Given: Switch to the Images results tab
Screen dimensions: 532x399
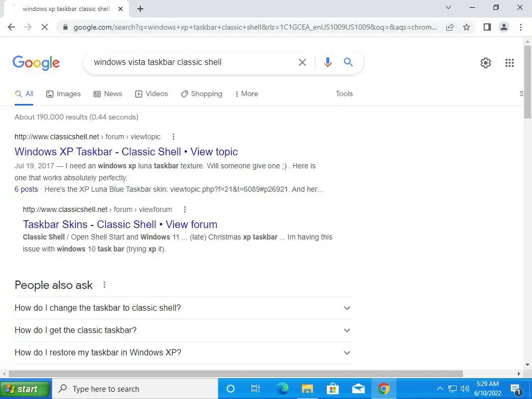Looking at the screenshot, I should coord(63,94).
